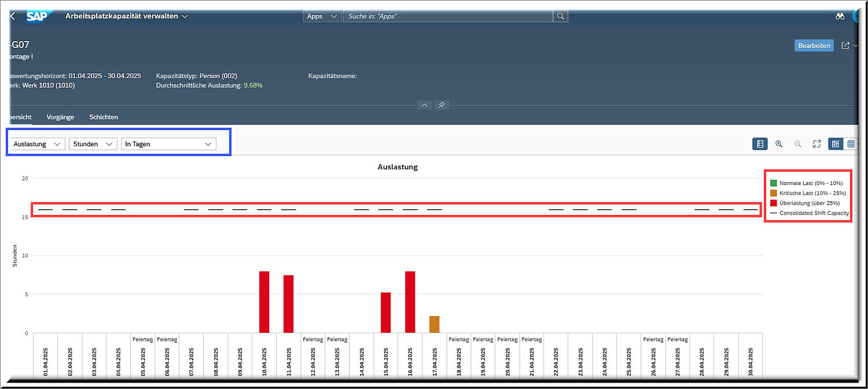Open the Schichten tab

click(x=104, y=117)
